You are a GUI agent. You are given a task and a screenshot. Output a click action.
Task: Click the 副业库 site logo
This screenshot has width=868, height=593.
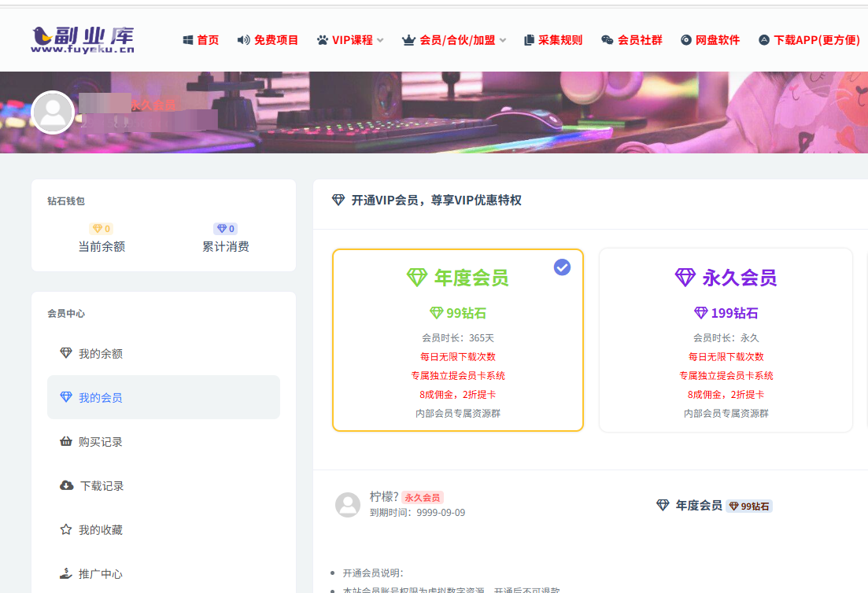pyautogui.click(x=83, y=40)
